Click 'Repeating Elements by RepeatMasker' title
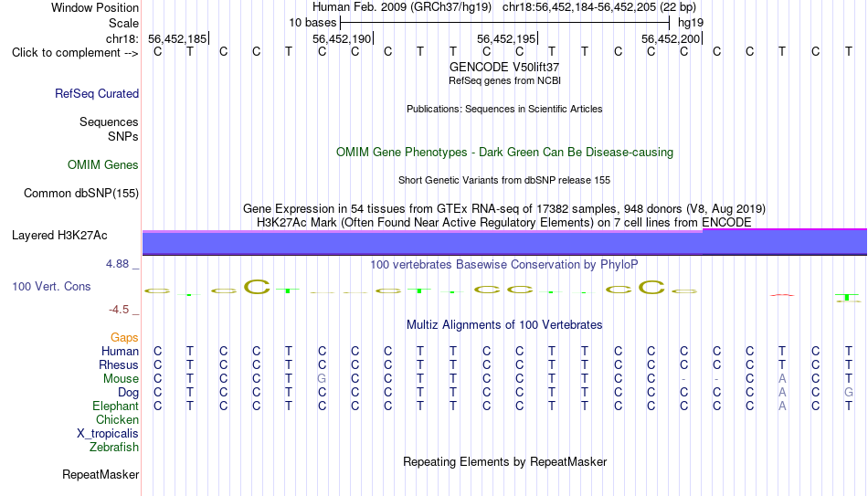Image resolution: width=868 pixels, height=496 pixels. click(x=504, y=461)
